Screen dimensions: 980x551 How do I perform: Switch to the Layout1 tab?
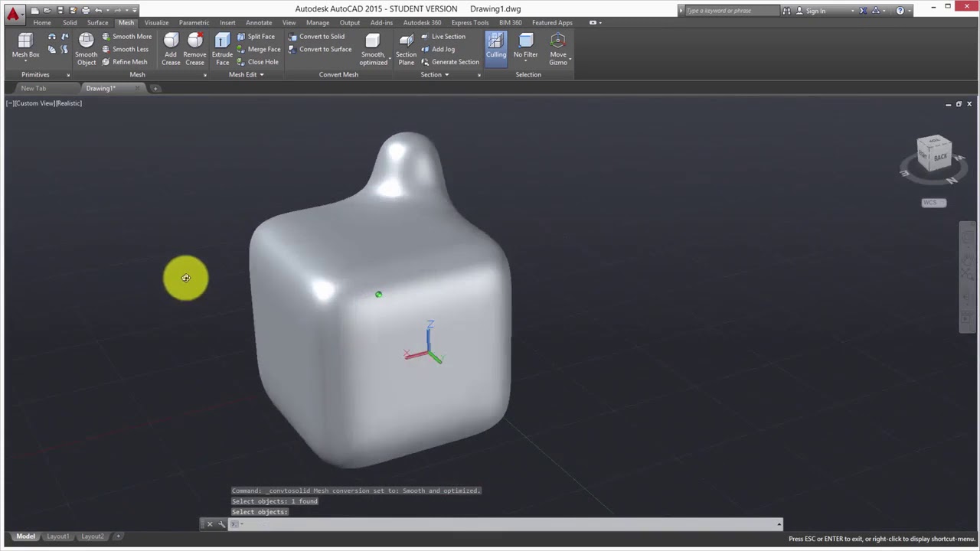tap(58, 536)
